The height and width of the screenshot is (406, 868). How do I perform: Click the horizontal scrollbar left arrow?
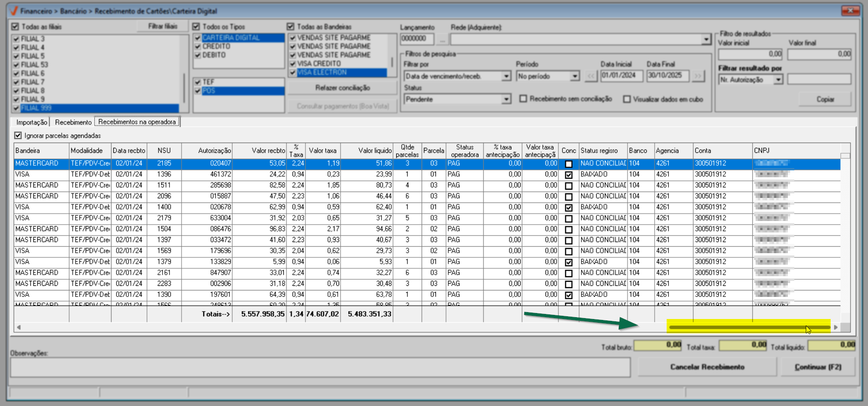(x=19, y=327)
